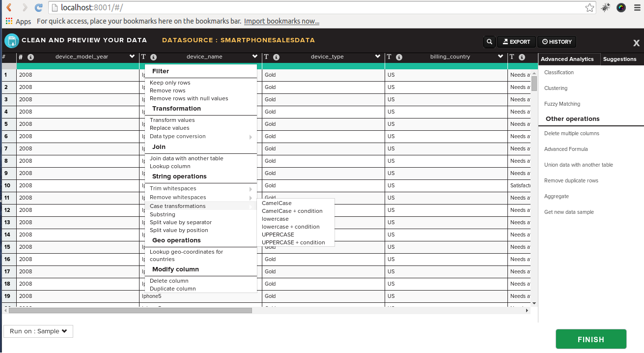Select Delete column
The height and width of the screenshot is (353, 644).
point(169,281)
